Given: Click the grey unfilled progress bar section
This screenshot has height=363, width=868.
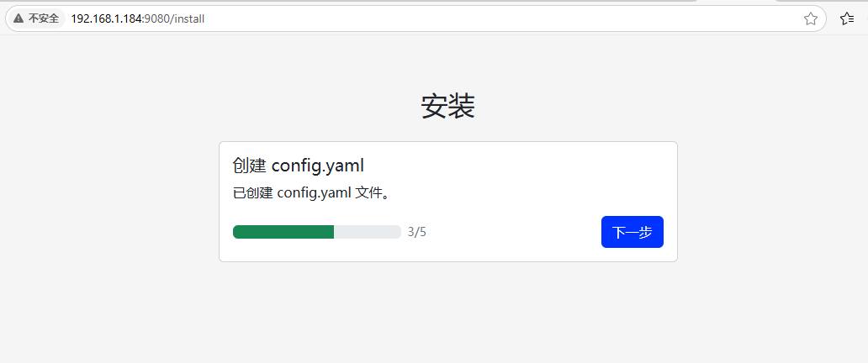Looking at the screenshot, I should [x=367, y=232].
